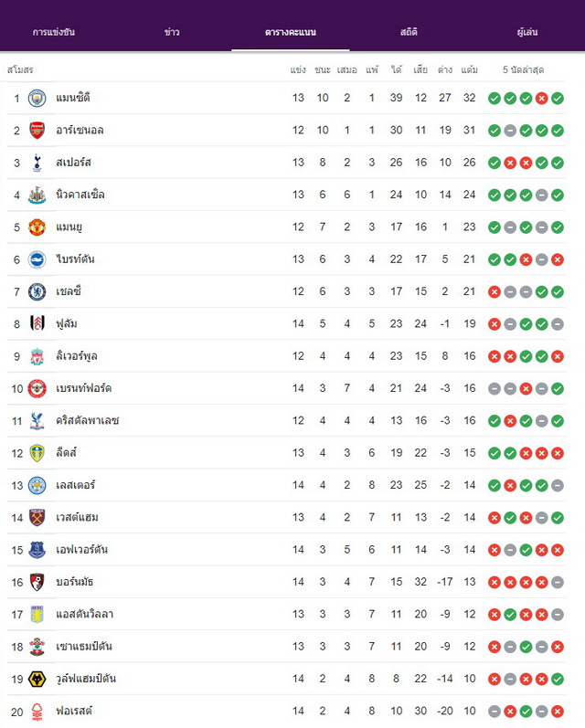Click Man City's red loss result marker

click(542, 98)
